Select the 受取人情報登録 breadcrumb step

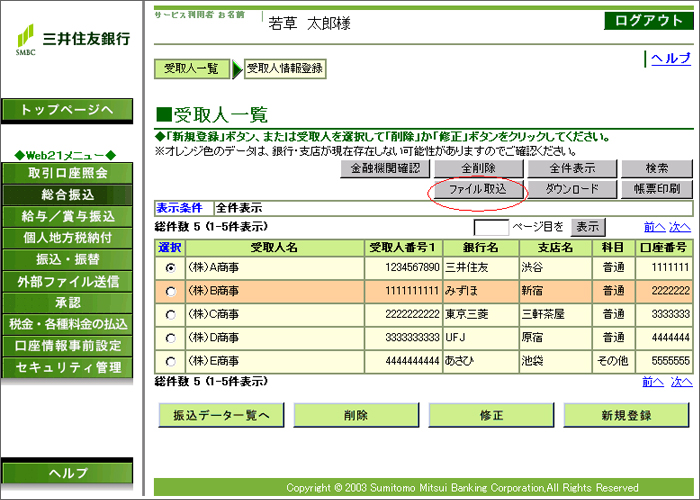click(285, 69)
